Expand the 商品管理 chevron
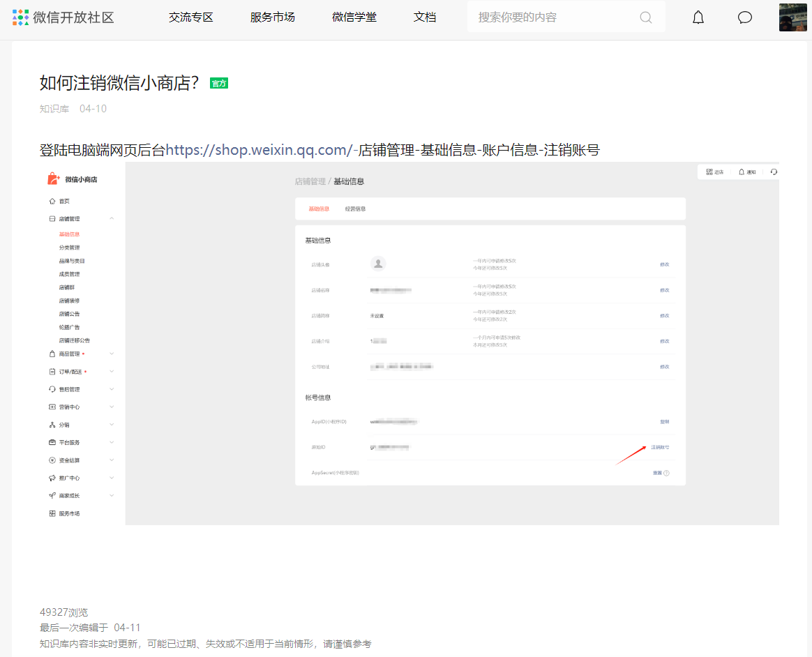This screenshot has height=657, width=812. [x=112, y=354]
